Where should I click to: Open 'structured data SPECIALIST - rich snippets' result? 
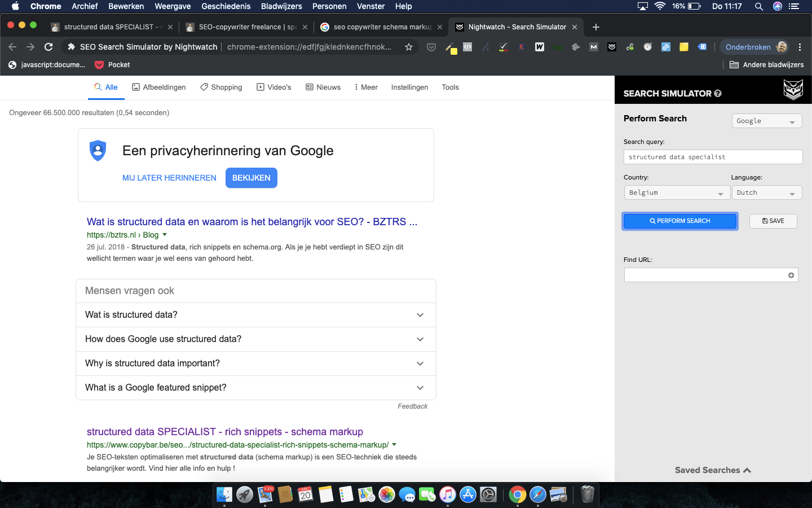coord(225,432)
